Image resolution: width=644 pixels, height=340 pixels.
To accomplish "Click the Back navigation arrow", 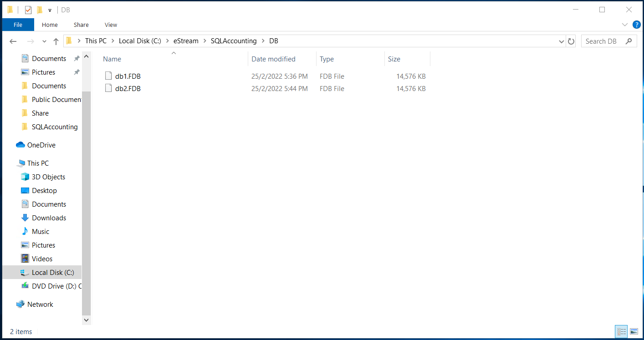I will click(13, 41).
